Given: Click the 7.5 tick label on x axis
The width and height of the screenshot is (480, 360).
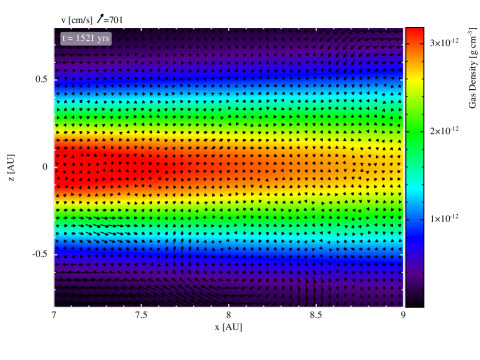Looking at the screenshot, I should coord(141,315).
